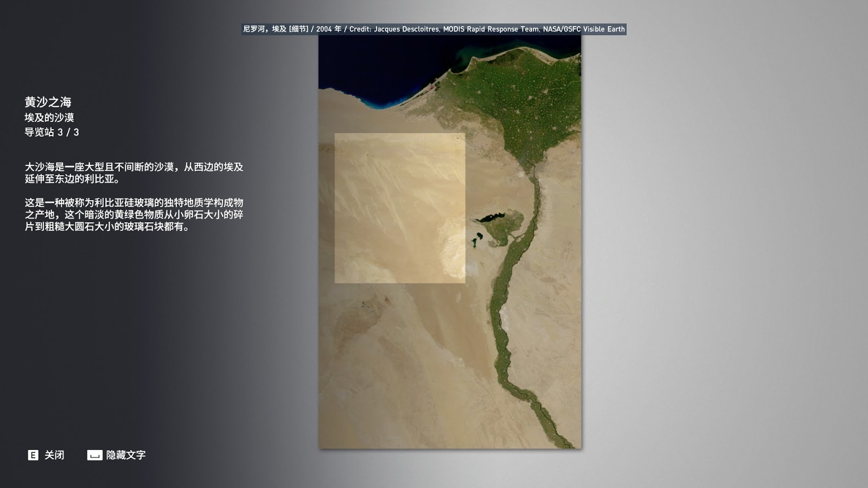Click the 关闭 (close) label
868x488 pixels.
click(x=54, y=455)
